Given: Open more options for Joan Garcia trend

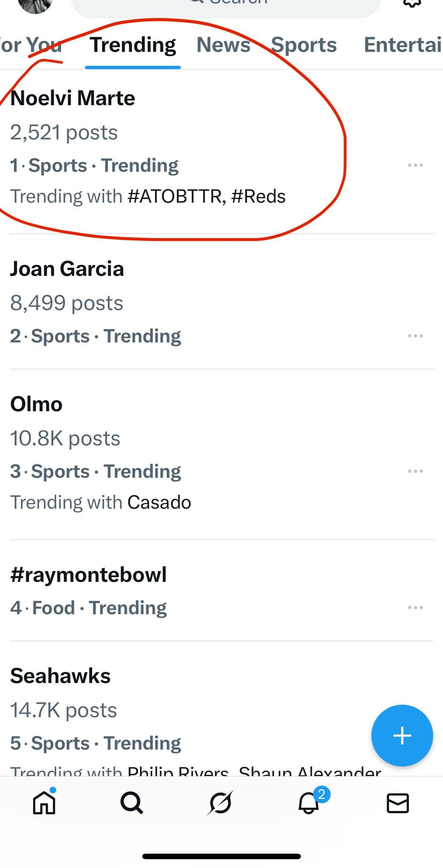Looking at the screenshot, I should tap(415, 336).
